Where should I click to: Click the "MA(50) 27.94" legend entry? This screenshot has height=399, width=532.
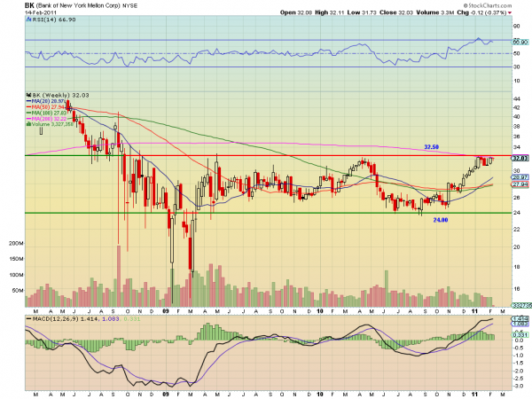pos(48,107)
